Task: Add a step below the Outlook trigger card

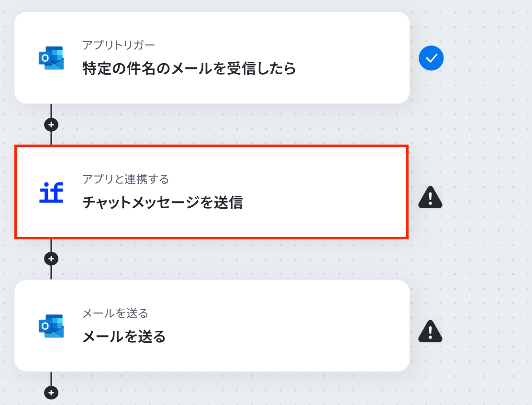Action: 51,125
